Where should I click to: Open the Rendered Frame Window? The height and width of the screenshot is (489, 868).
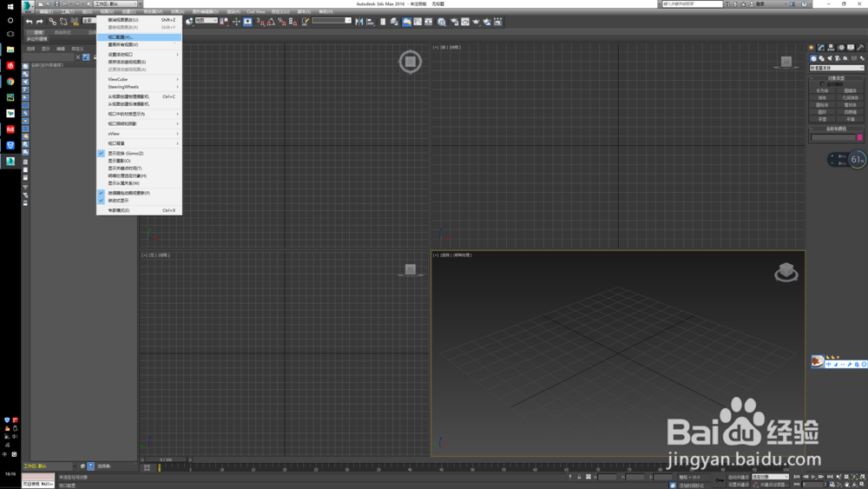[x=465, y=22]
